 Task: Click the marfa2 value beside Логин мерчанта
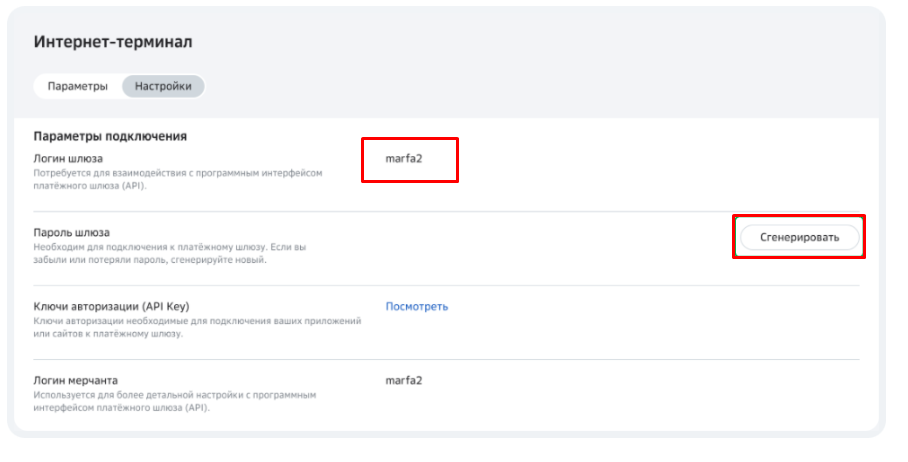click(x=405, y=380)
